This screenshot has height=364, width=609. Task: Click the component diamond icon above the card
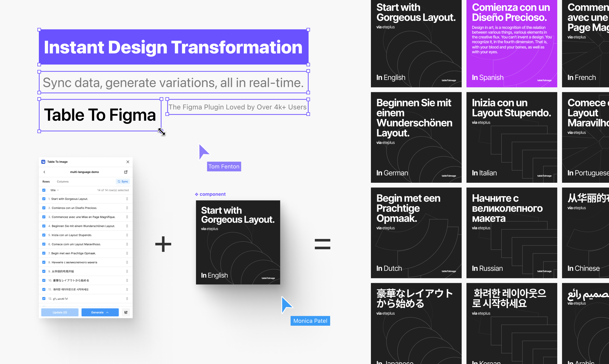point(196,194)
